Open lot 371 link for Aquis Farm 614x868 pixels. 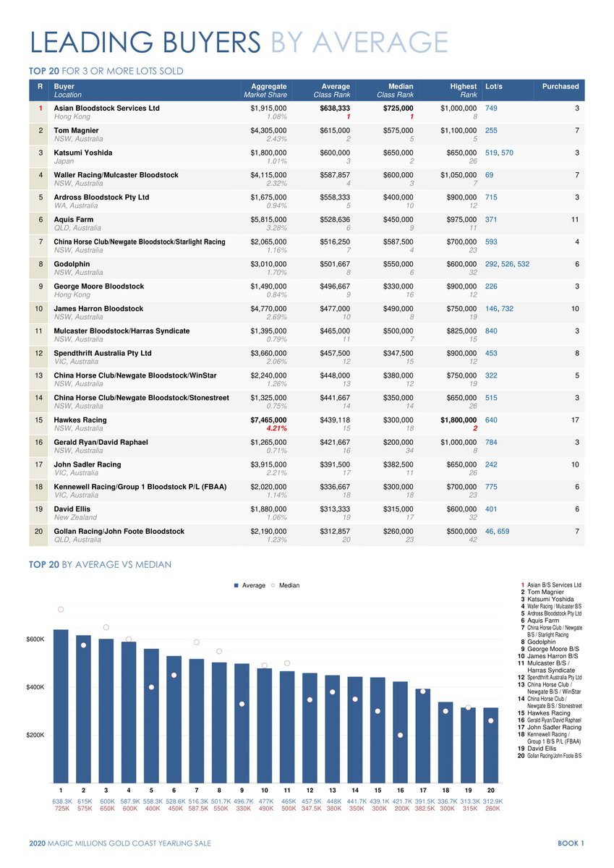pyautogui.click(x=491, y=219)
